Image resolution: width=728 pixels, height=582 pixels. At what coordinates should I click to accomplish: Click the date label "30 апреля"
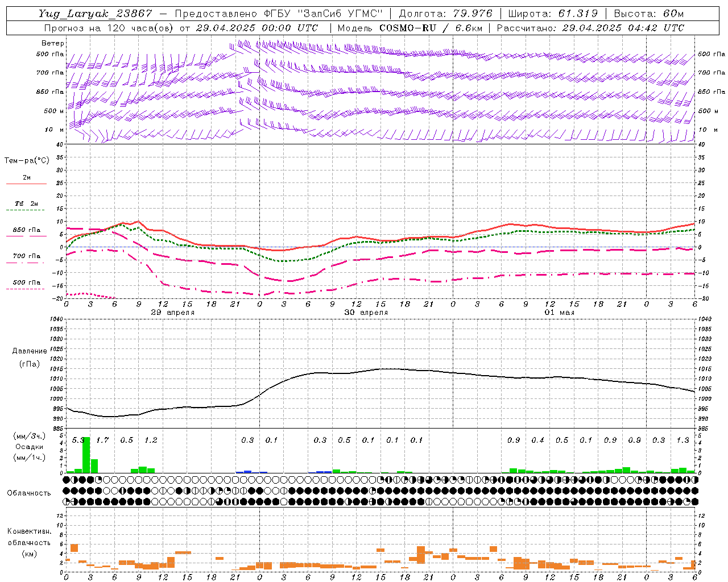(366, 313)
